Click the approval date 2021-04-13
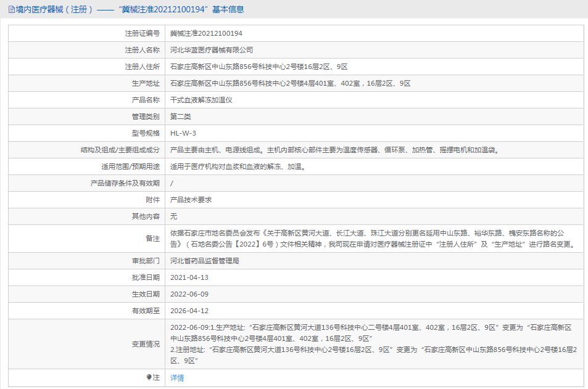Screen dimensions: 588x389 [189, 277]
